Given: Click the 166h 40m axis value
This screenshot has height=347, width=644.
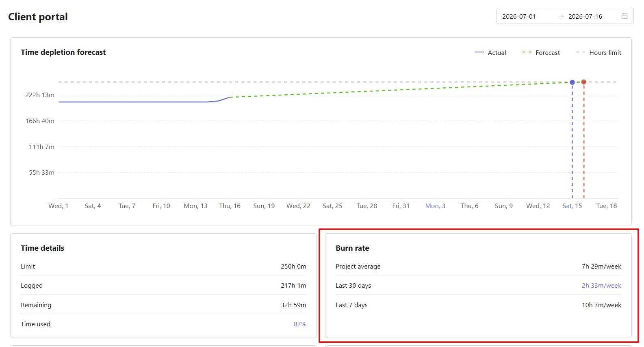Looking at the screenshot, I should (40, 121).
